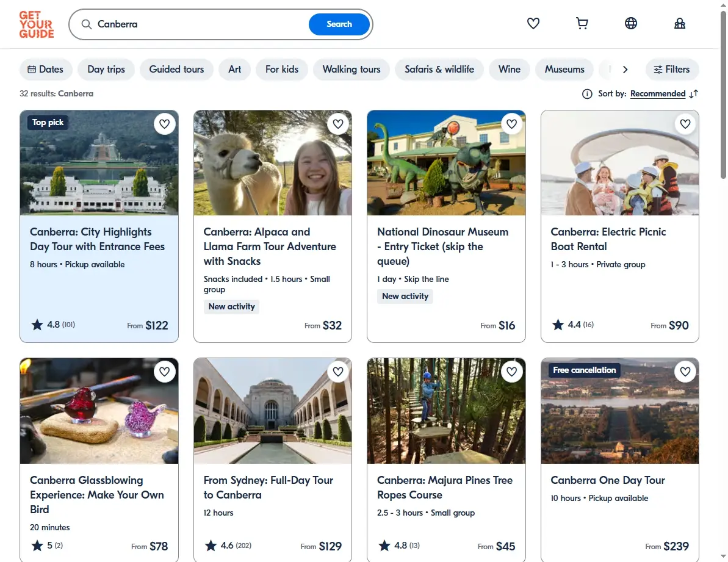Viewport: 728px width, 562px height.
Task: Click the From $239 price
Action: coord(667,546)
